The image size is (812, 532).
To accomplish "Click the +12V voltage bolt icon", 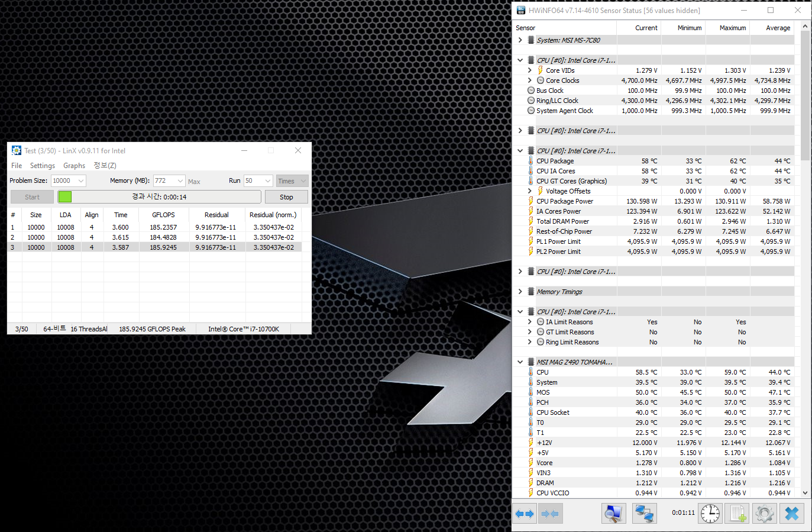I will 531,443.
